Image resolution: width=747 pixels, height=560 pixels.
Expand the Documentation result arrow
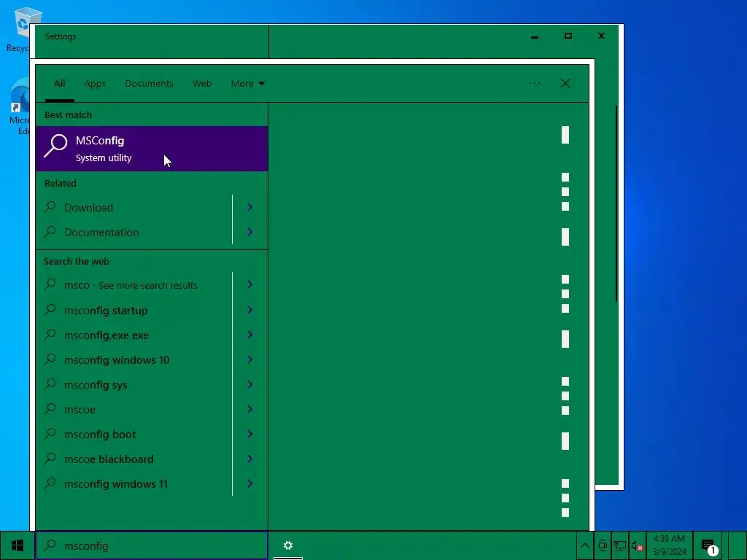[249, 232]
